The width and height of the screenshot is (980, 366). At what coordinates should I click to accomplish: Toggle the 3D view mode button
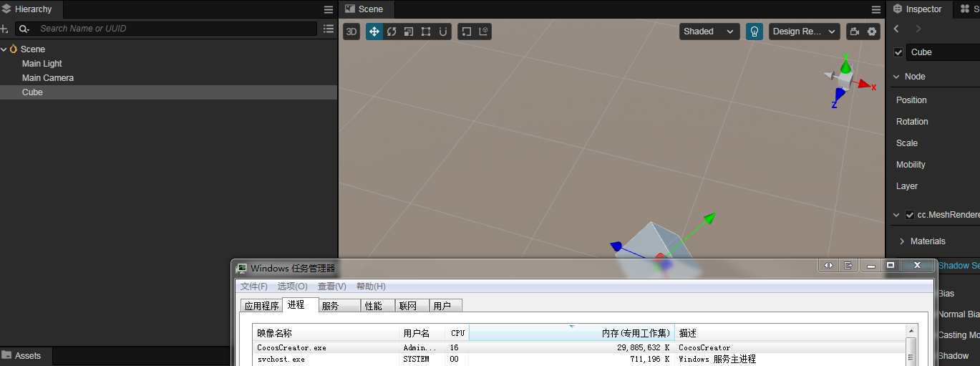pos(351,32)
